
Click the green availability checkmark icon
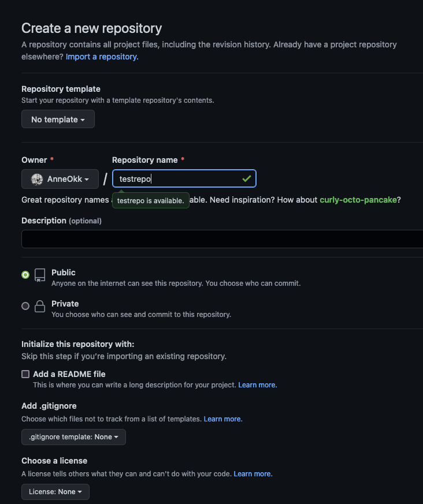click(247, 179)
